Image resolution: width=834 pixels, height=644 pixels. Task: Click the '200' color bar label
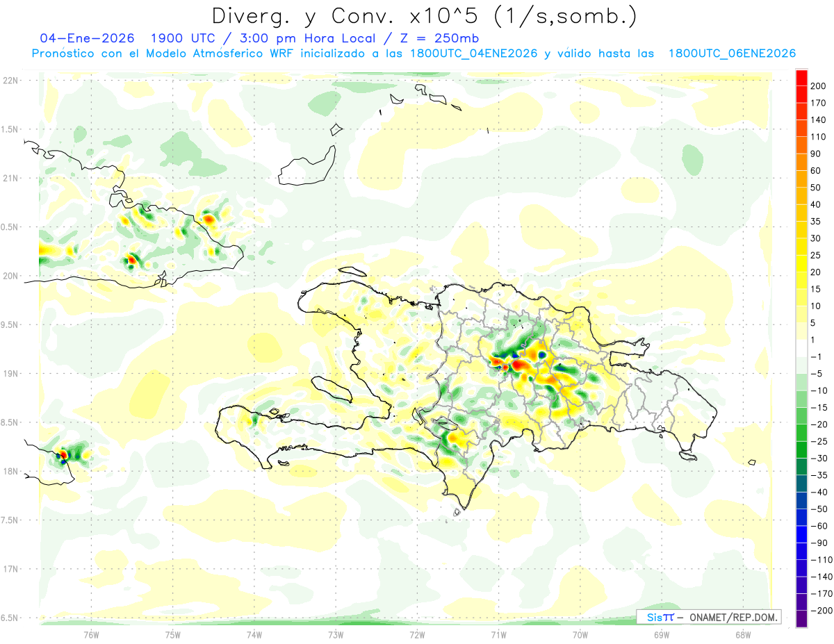(819, 85)
